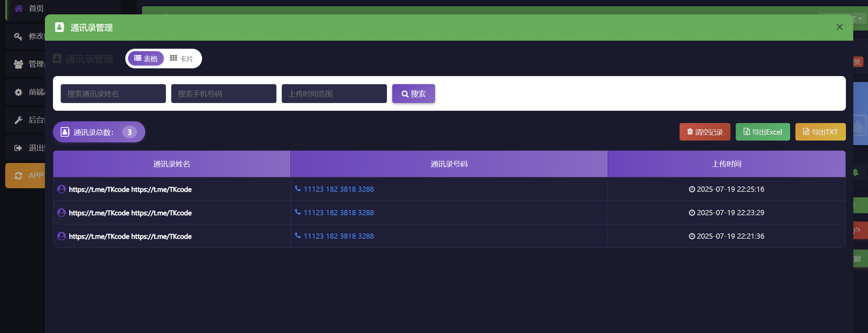Switch to 卡片 card view
The width and height of the screenshot is (868, 333).
pos(181,59)
